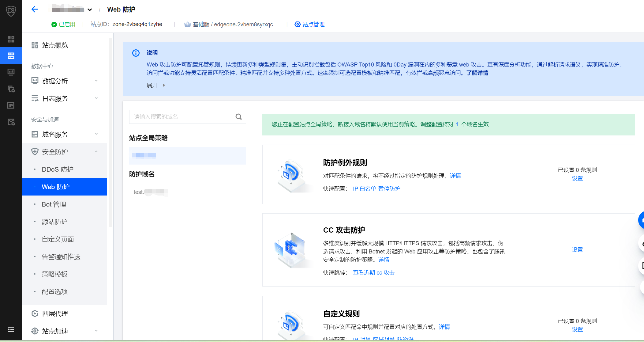
Task: Click 查看近期 cc 攻击 link
Action: tap(374, 273)
